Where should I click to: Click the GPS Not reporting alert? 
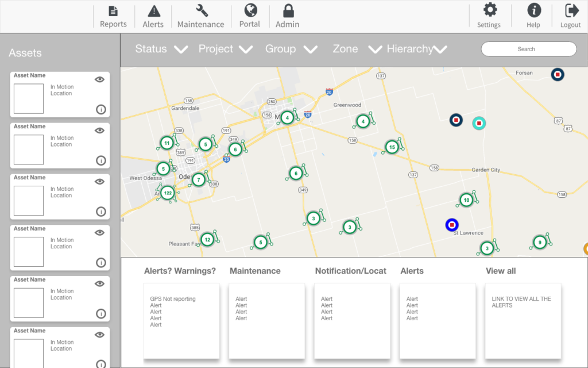(173, 299)
